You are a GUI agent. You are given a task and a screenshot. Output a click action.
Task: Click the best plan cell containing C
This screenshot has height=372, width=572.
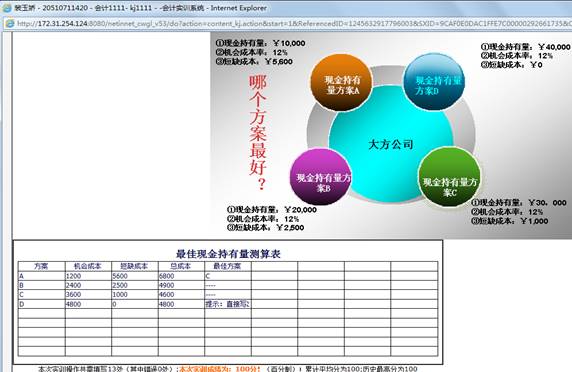pyautogui.click(x=228, y=276)
